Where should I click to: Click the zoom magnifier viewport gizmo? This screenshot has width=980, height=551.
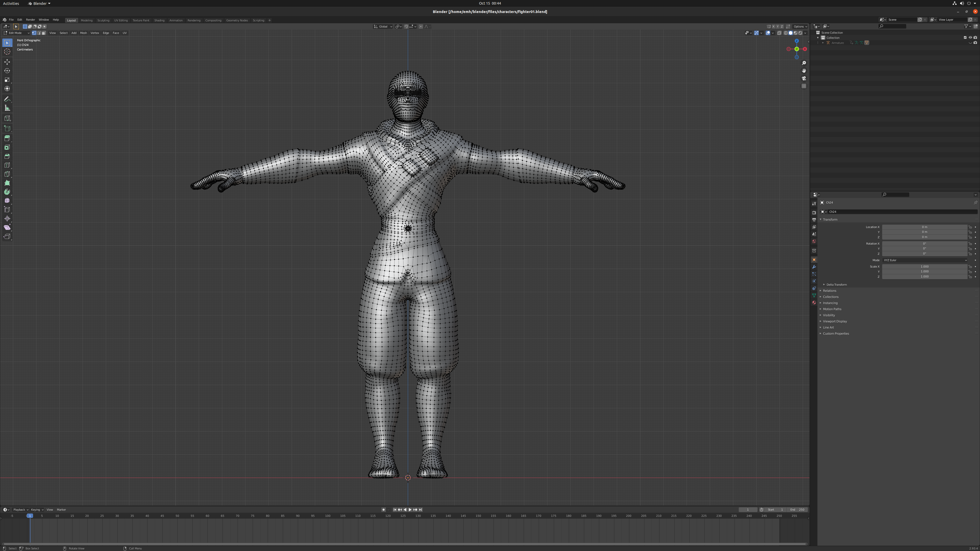point(804,63)
